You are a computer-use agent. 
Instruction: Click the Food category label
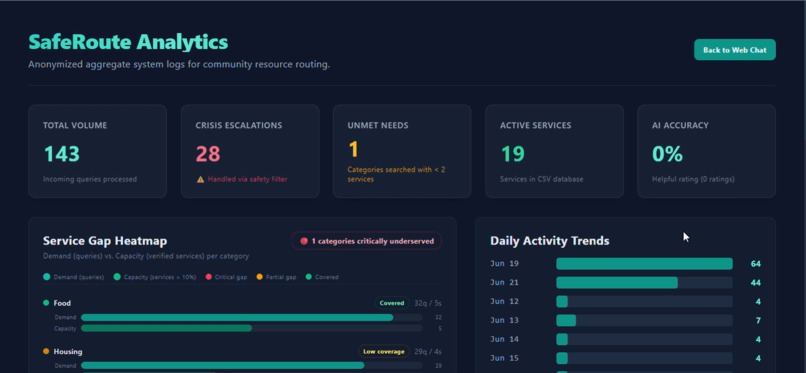click(62, 303)
